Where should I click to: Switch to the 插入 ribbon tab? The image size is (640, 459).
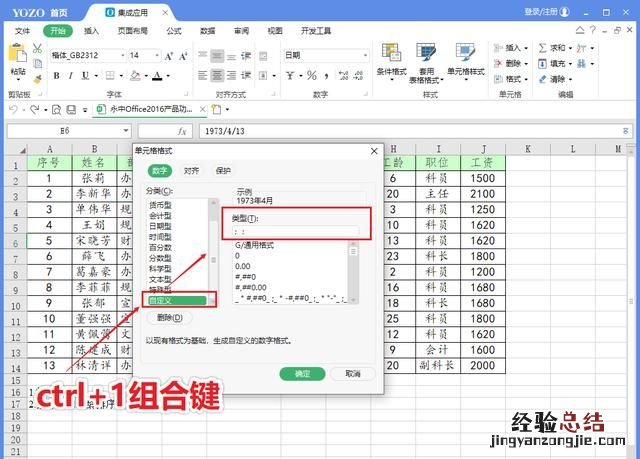pyautogui.click(x=91, y=31)
